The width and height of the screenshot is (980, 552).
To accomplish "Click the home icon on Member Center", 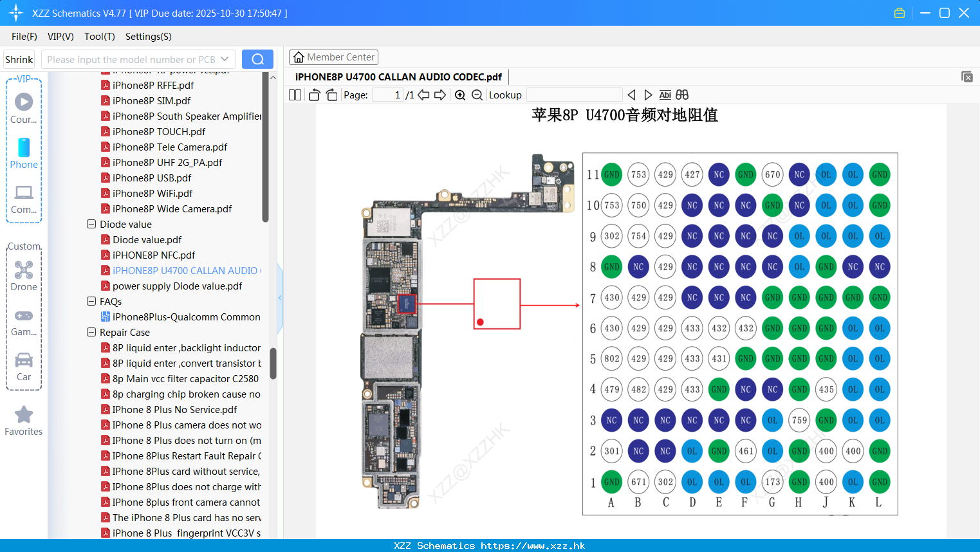I will point(299,57).
